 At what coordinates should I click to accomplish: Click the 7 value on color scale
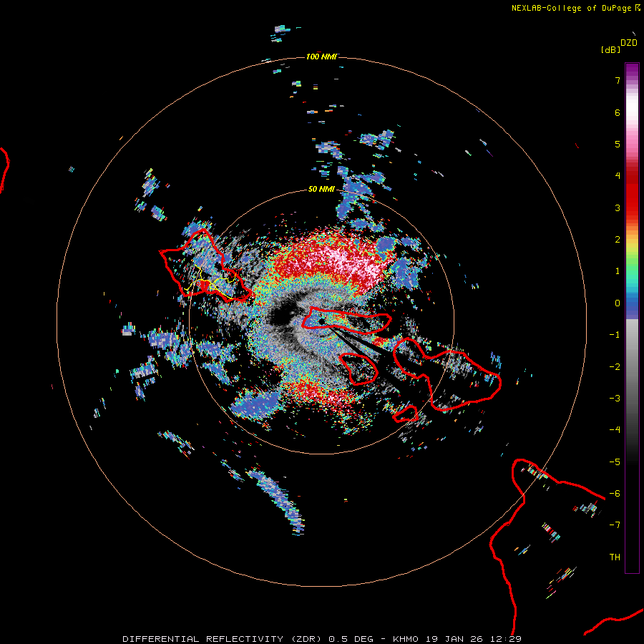click(618, 80)
